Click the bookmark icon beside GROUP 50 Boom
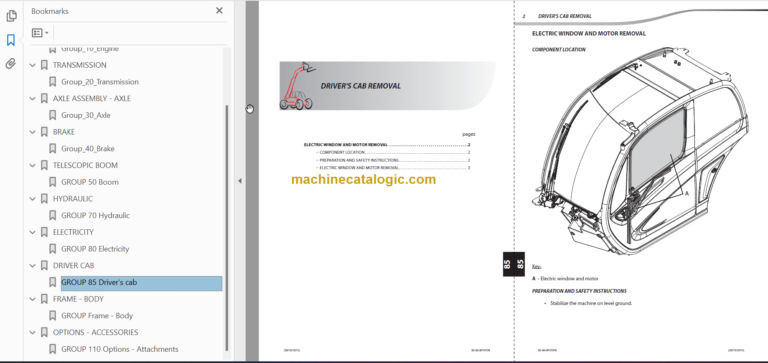 (x=52, y=182)
